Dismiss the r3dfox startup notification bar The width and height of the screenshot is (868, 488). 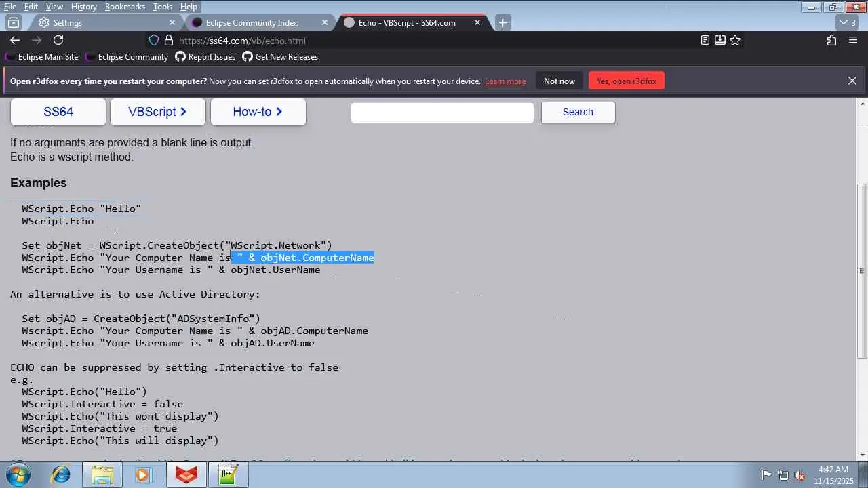[x=852, y=81]
